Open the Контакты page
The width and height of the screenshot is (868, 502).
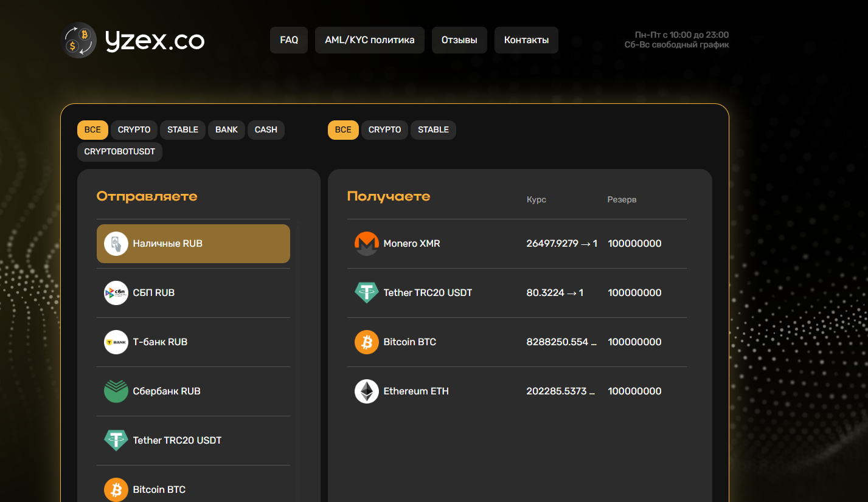pyautogui.click(x=526, y=40)
